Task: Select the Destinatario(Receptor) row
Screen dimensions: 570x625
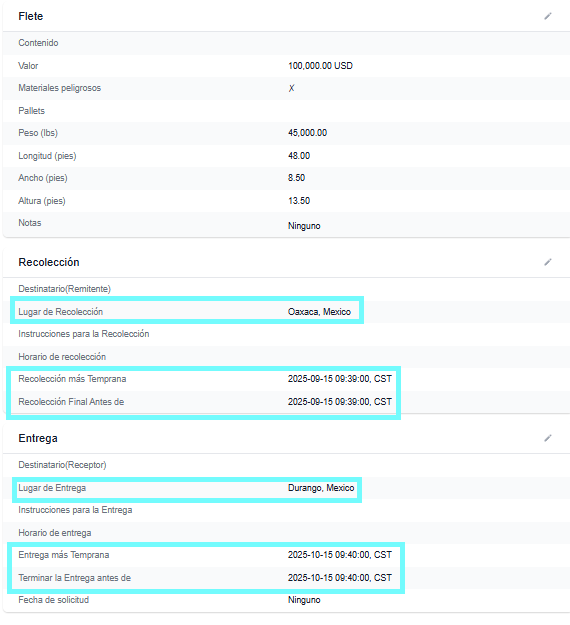Action: [286, 465]
